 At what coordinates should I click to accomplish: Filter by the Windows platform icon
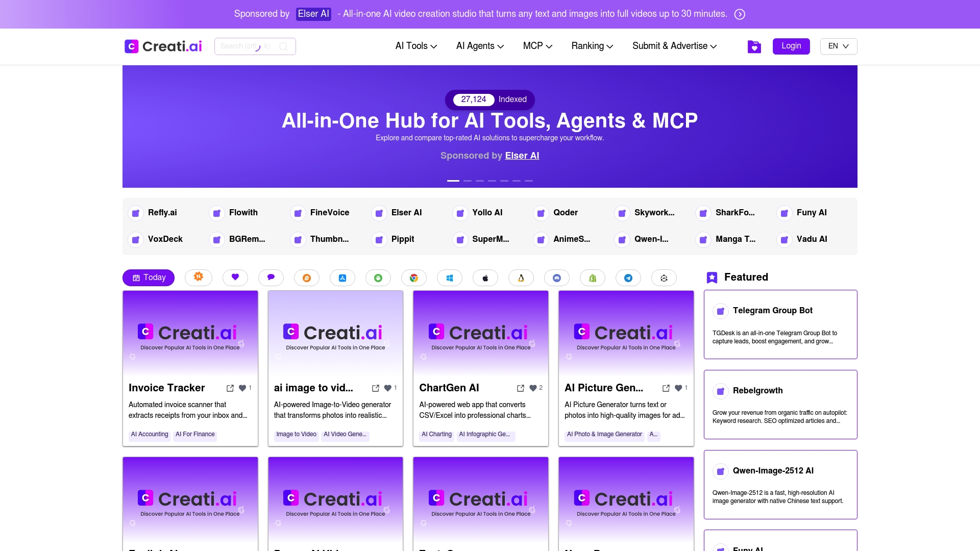click(450, 278)
